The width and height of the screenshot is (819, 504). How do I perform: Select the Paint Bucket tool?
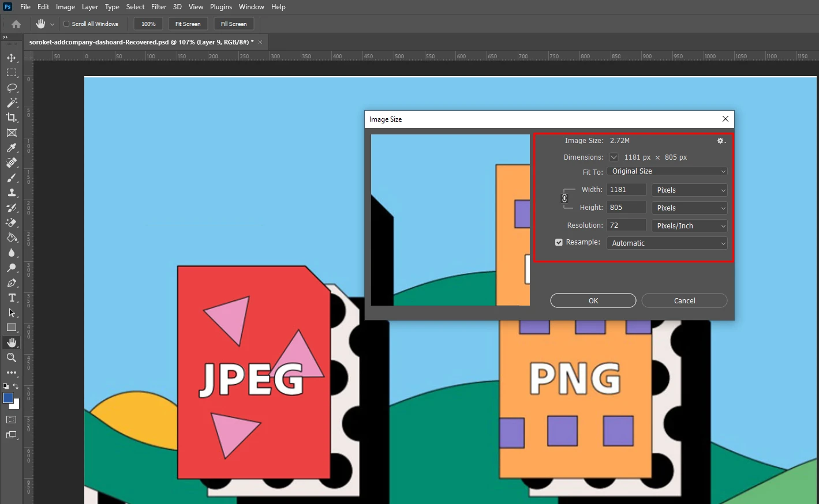pos(12,238)
